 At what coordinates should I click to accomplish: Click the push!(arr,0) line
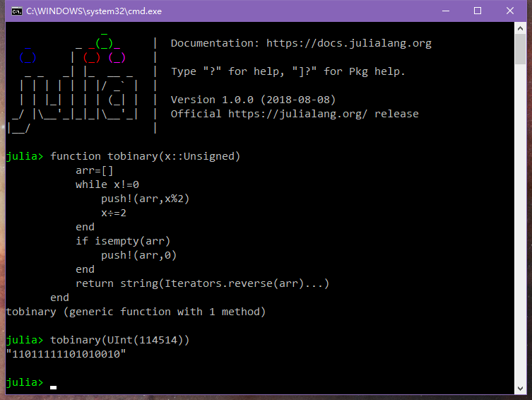pos(138,255)
